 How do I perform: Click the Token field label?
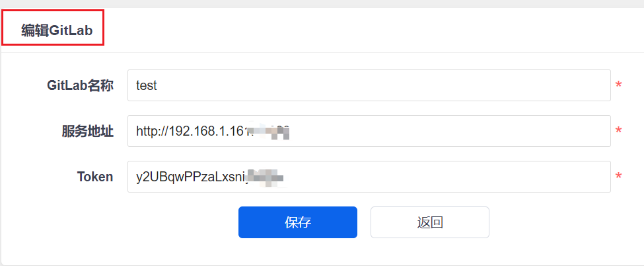[x=95, y=177]
